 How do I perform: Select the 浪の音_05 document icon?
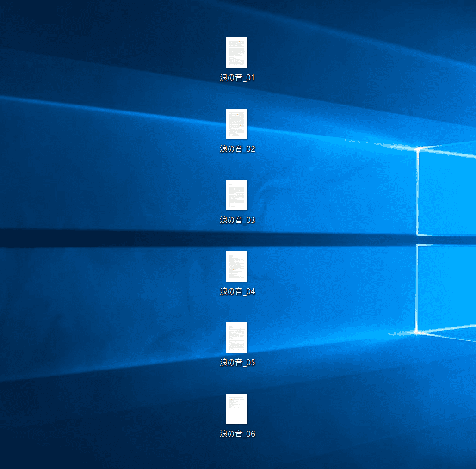pos(236,338)
